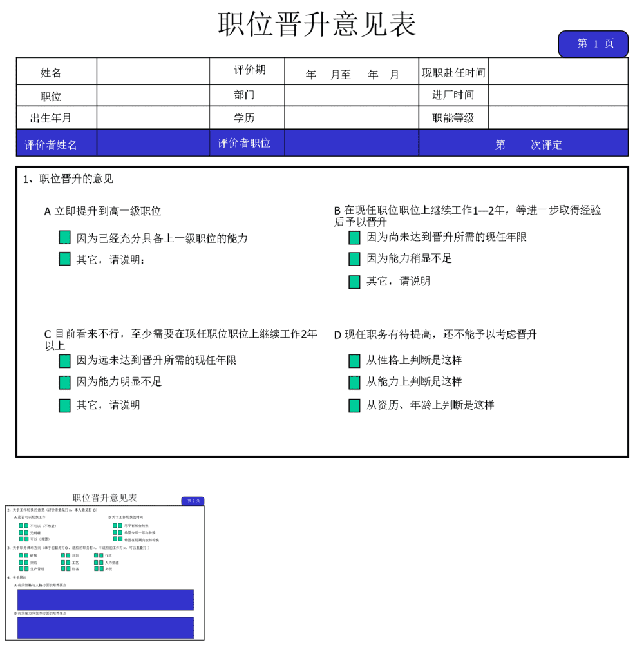The width and height of the screenshot is (644, 647).
Task: Check "因为远未达到晋升所需的现任年限" under option C
Action: pos(64,361)
